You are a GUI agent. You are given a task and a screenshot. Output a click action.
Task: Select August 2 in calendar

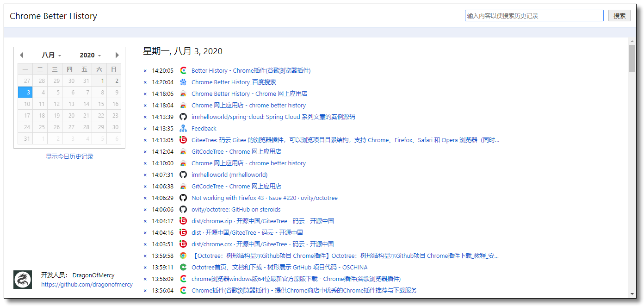tap(114, 81)
